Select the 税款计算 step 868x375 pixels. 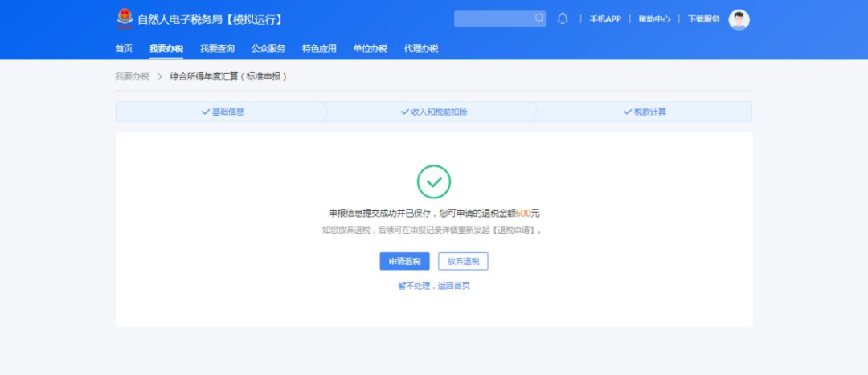pos(645,112)
